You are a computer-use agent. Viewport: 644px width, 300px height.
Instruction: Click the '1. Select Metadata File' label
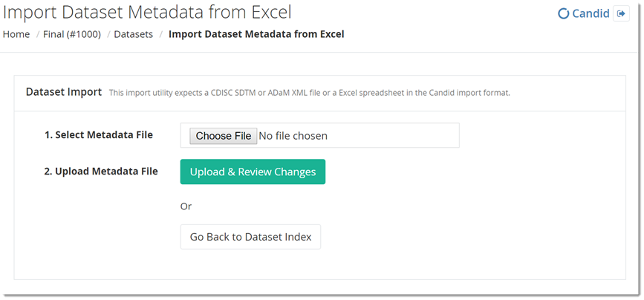[x=98, y=135]
